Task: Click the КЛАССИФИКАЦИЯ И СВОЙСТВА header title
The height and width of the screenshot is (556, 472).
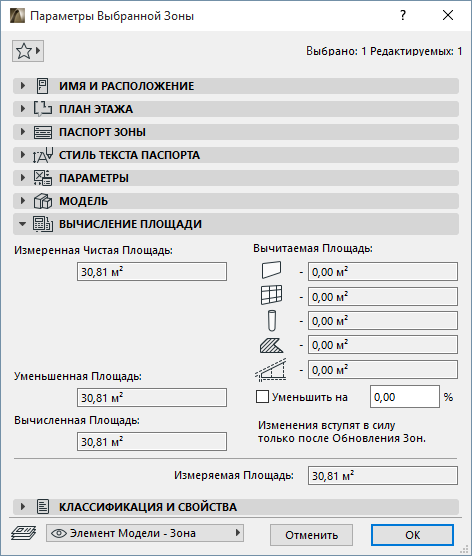Action: point(148,507)
